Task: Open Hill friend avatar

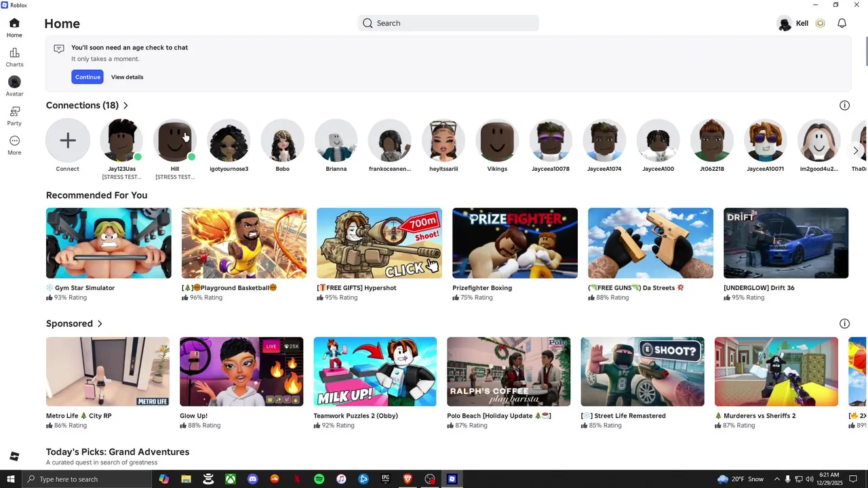Action: pyautogui.click(x=175, y=140)
